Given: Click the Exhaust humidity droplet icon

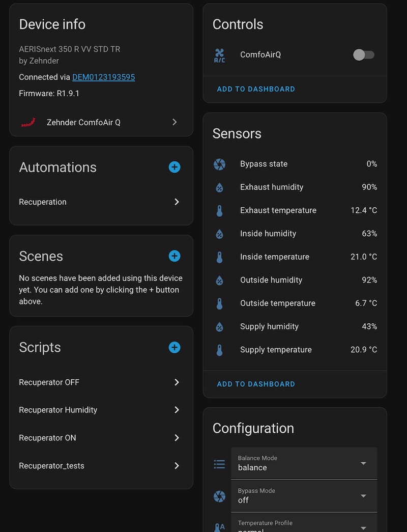Looking at the screenshot, I should (219, 187).
